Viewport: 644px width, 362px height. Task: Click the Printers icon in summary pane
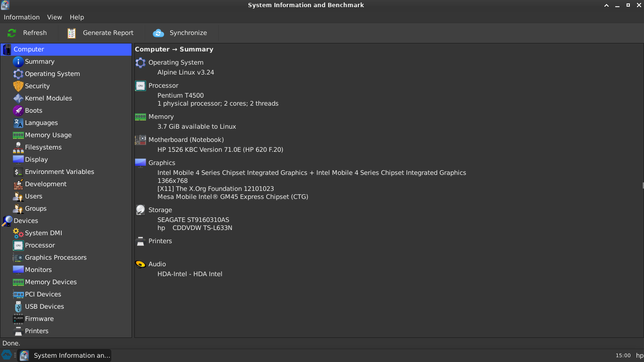pyautogui.click(x=140, y=241)
